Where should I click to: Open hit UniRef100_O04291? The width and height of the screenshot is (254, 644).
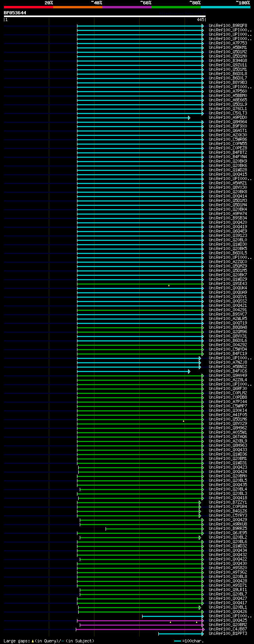(228, 310)
